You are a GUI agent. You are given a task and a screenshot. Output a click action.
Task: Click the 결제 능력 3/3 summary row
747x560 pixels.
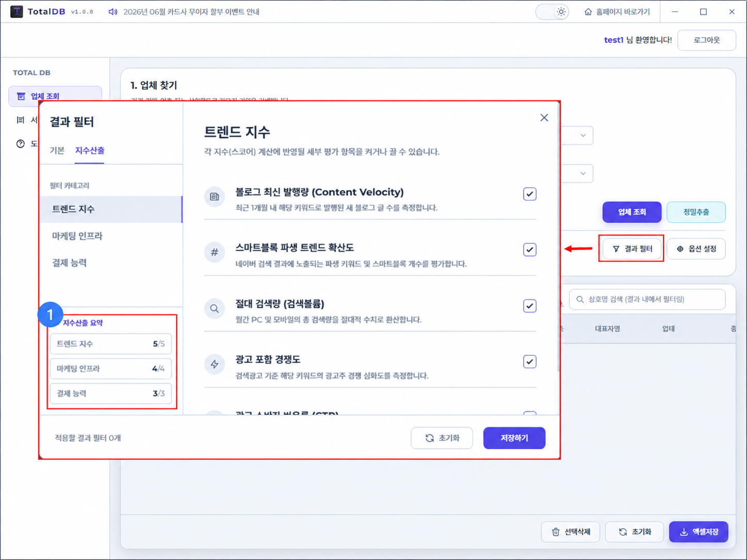point(111,393)
